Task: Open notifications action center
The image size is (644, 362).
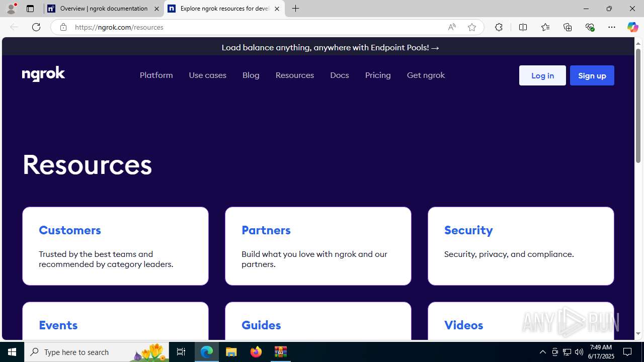Action: click(x=628, y=352)
